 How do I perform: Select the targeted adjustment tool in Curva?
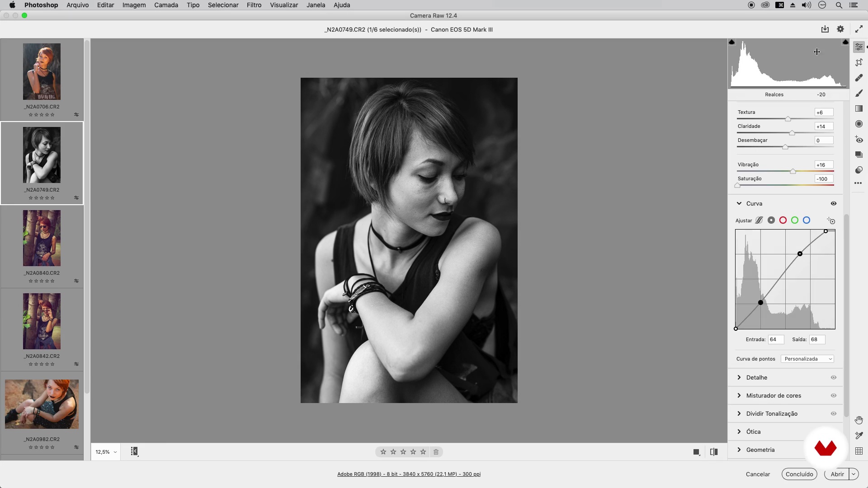click(x=831, y=221)
